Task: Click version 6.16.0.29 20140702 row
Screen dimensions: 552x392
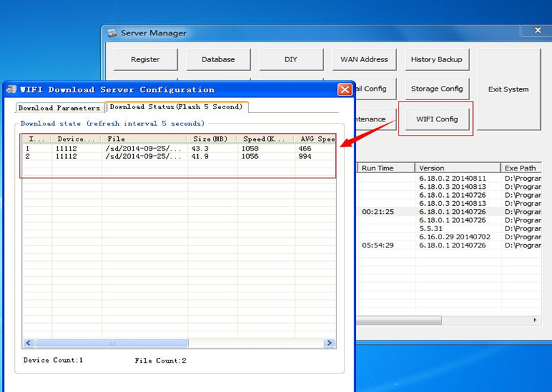Action: (454, 237)
